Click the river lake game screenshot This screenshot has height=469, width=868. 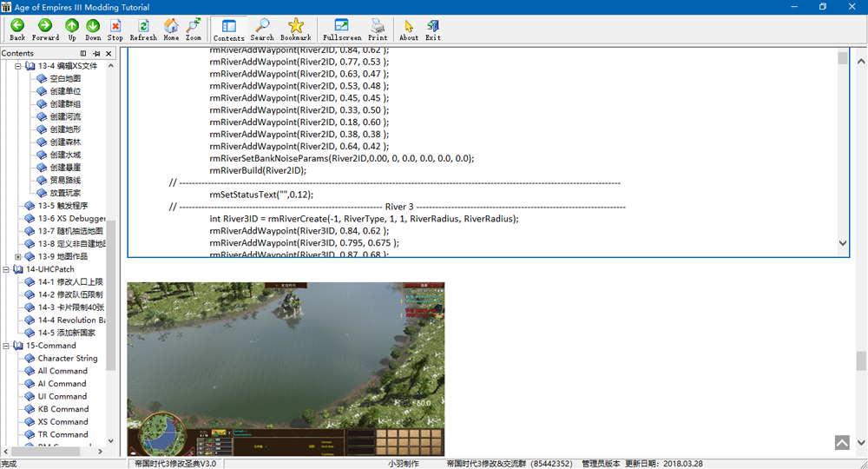[286, 369]
